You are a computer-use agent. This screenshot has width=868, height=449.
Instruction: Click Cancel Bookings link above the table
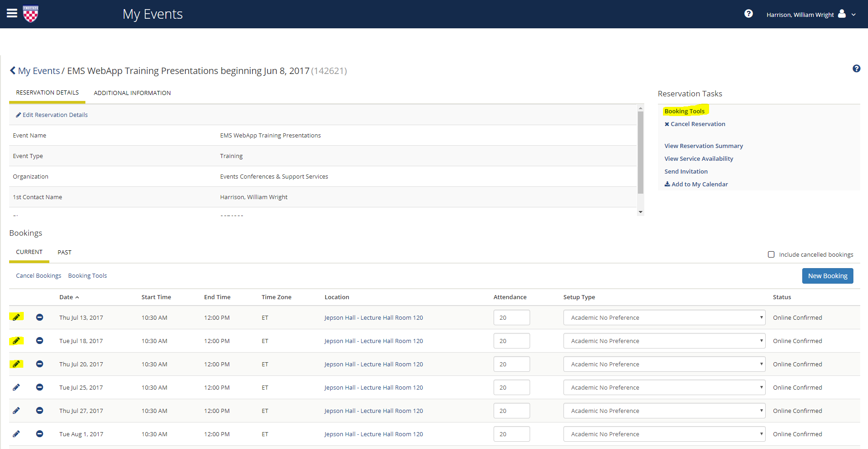click(x=38, y=276)
